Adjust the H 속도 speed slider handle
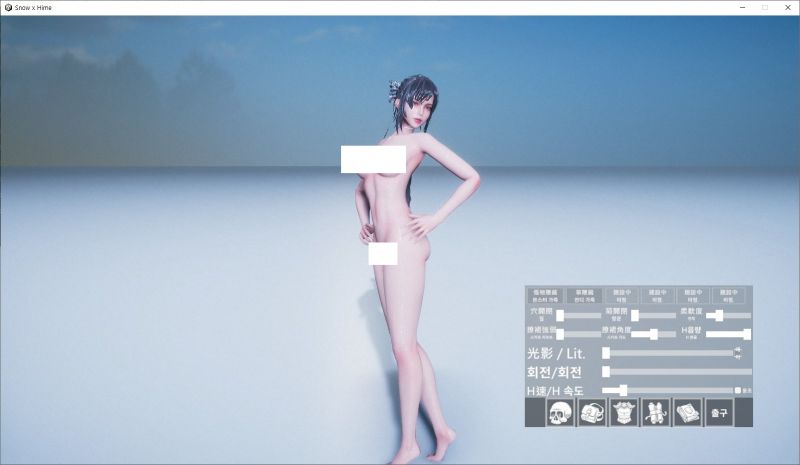The image size is (800, 465). pyautogui.click(x=622, y=390)
